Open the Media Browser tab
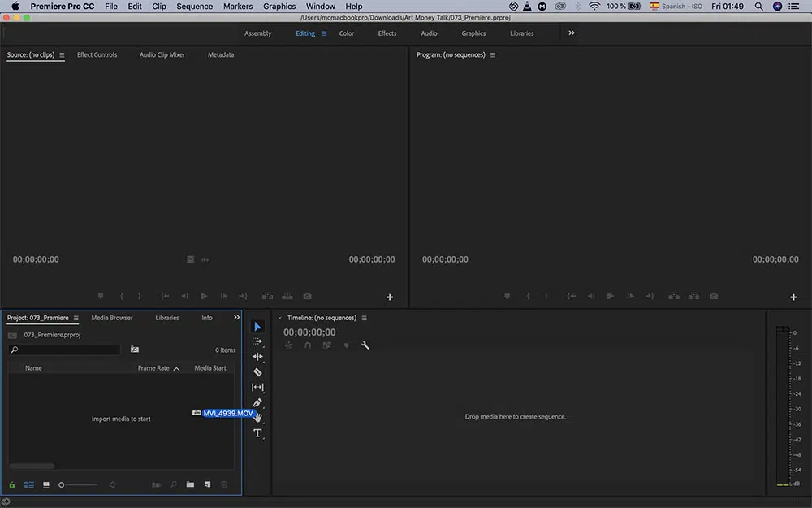This screenshot has width=812, height=508. click(x=112, y=318)
